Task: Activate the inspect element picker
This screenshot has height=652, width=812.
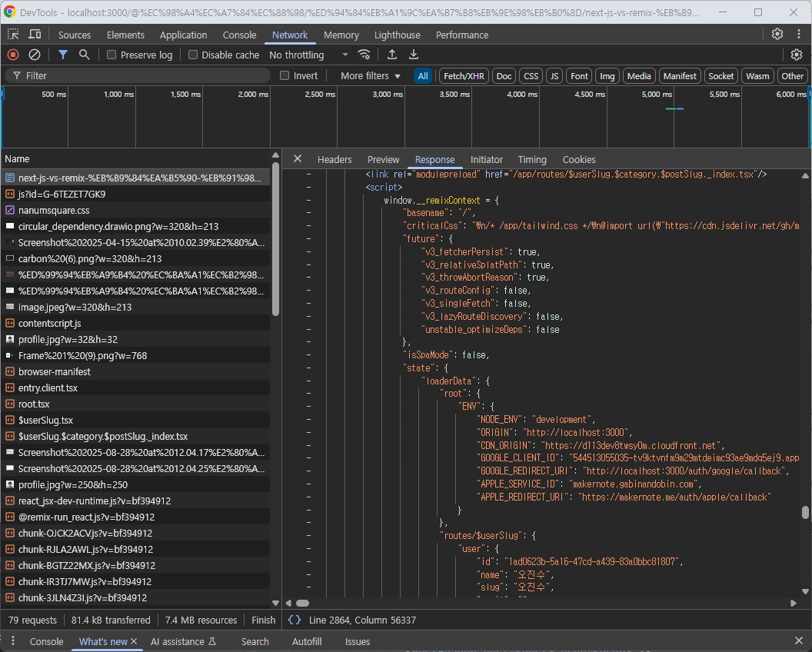Action: pyautogui.click(x=13, y=35)
